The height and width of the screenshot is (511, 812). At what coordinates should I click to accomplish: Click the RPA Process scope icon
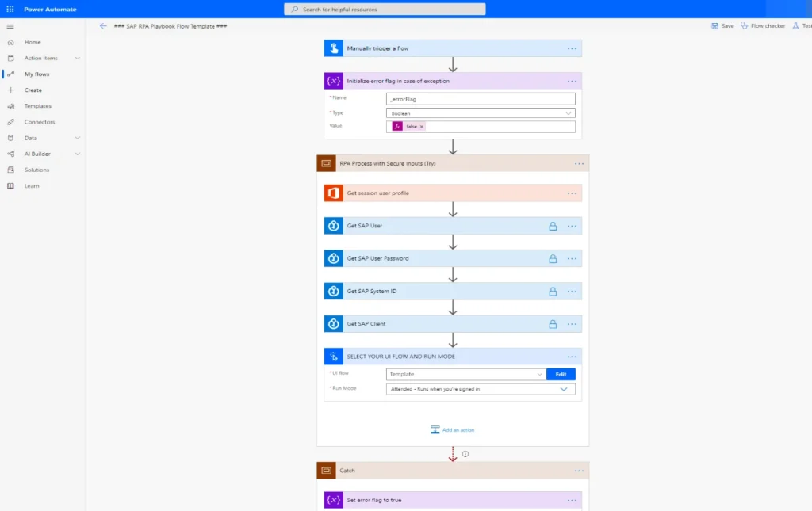tap(326, 163)
